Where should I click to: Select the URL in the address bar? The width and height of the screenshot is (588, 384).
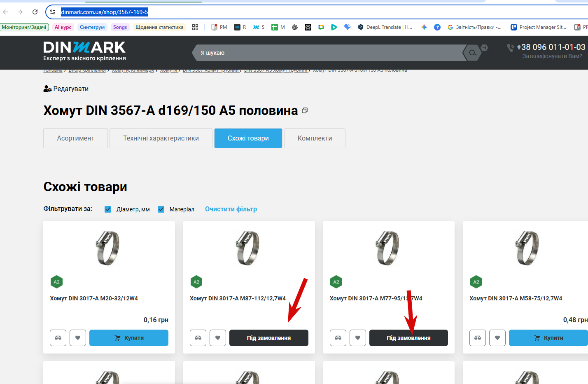coord(105,12)
